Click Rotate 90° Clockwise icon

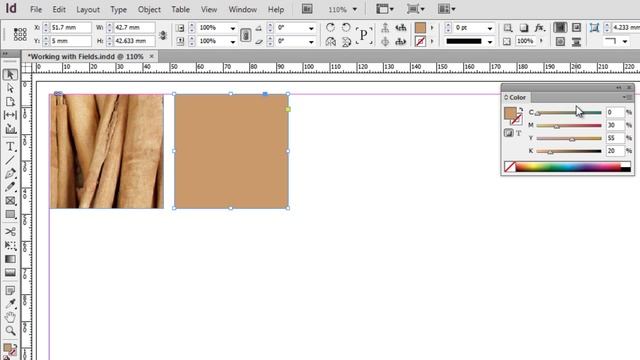click(330, 27)
